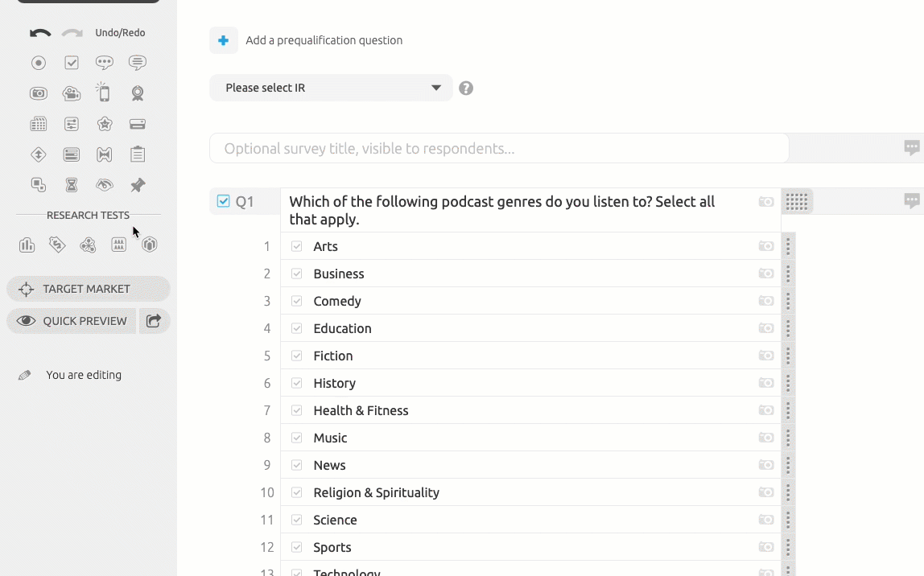
Task: Click the optional survey title field
Action: click(x=499, y=148)
